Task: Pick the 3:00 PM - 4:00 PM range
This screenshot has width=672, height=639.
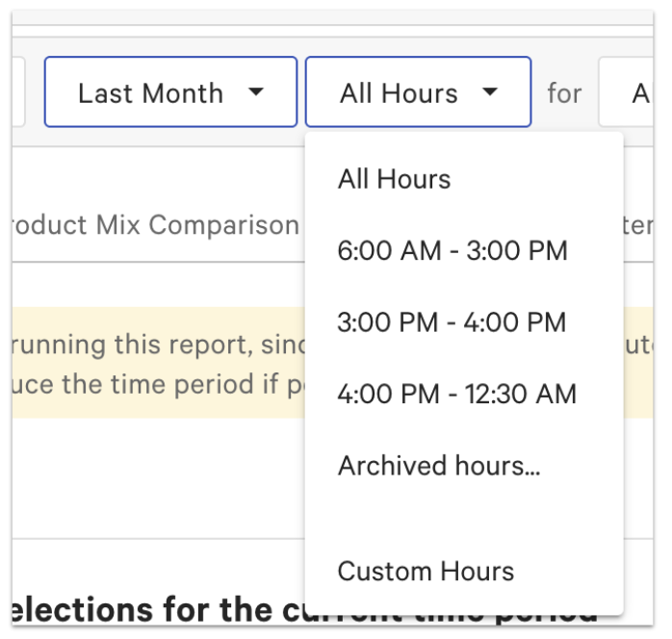Action: coord(452,322)
